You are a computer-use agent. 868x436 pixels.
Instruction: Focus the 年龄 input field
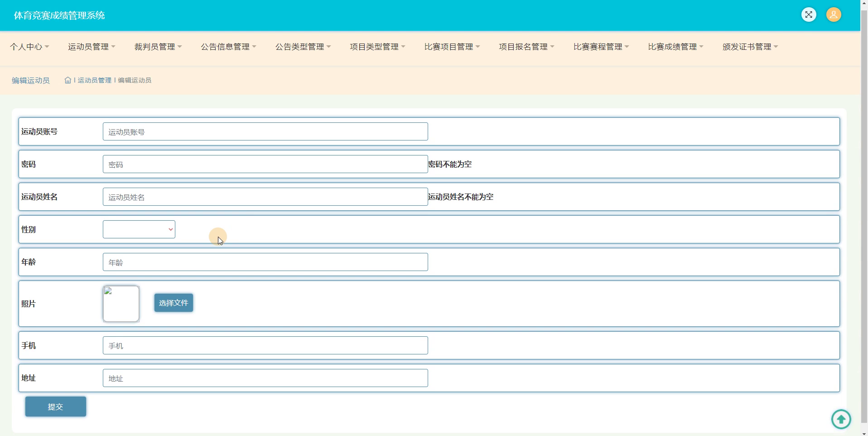[x=265, y=262]
